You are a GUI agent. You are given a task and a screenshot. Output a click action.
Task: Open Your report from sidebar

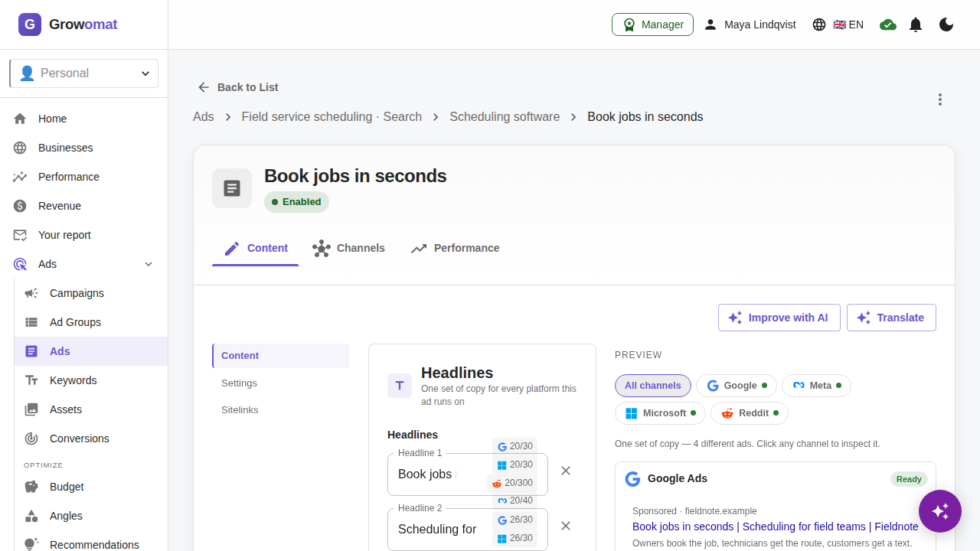coord(84,235)
